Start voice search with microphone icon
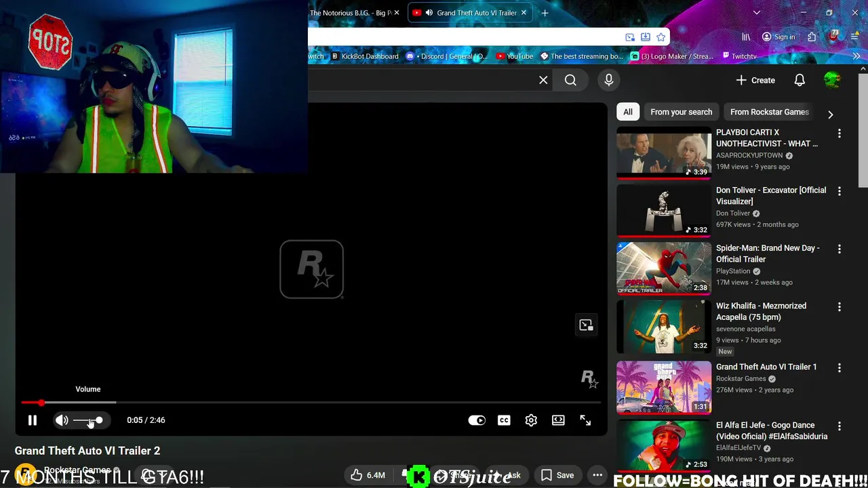The width and height of the screenshot is (868, 488). click(x=609, y=80)
